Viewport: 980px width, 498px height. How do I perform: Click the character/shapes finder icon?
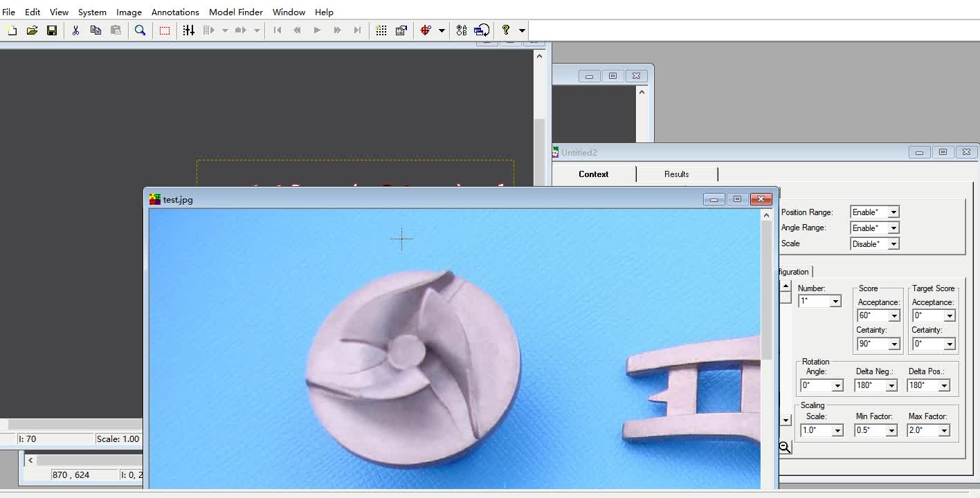(462, 30)
